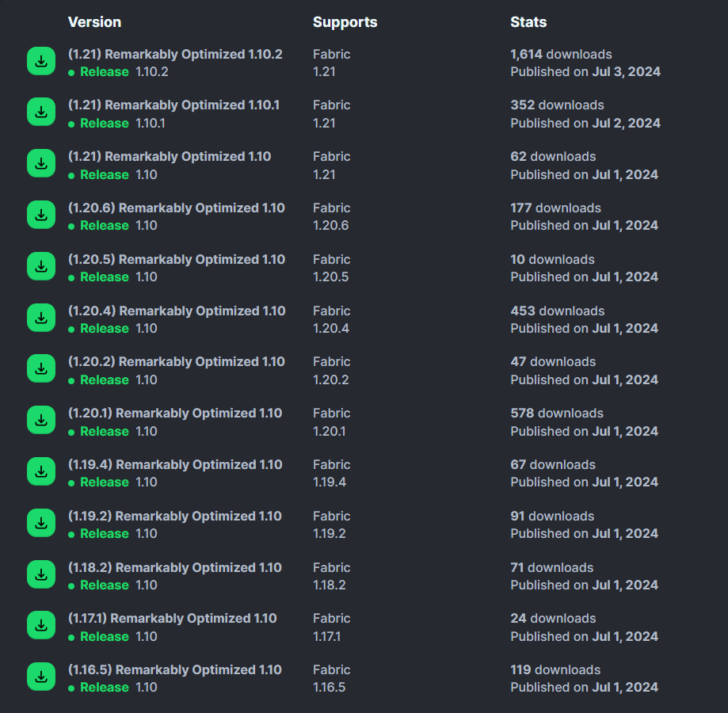The height and width of the screenshot is (713, 728).
Task: Download the 1.19.2 Remarkably Optimized build
Action: (41, 524)
